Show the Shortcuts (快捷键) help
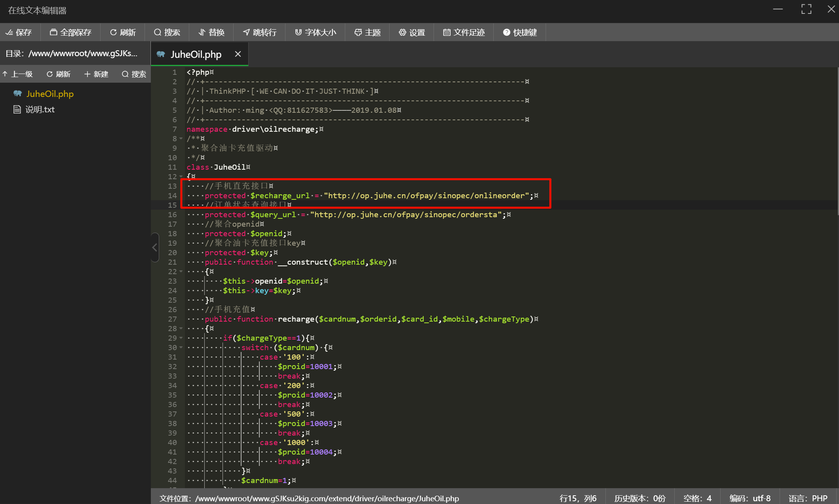839x504 pixels. (x=520, y=32)
